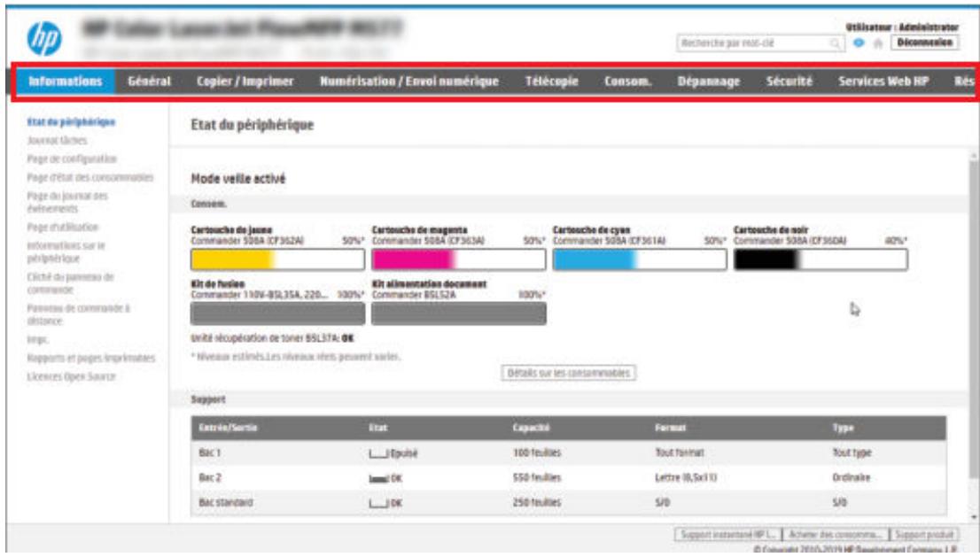Image resolution: width=980 pixels, height=557 pixels.
Task: Click the Utilisateur : Administrator text
Action: coord(902,27)
